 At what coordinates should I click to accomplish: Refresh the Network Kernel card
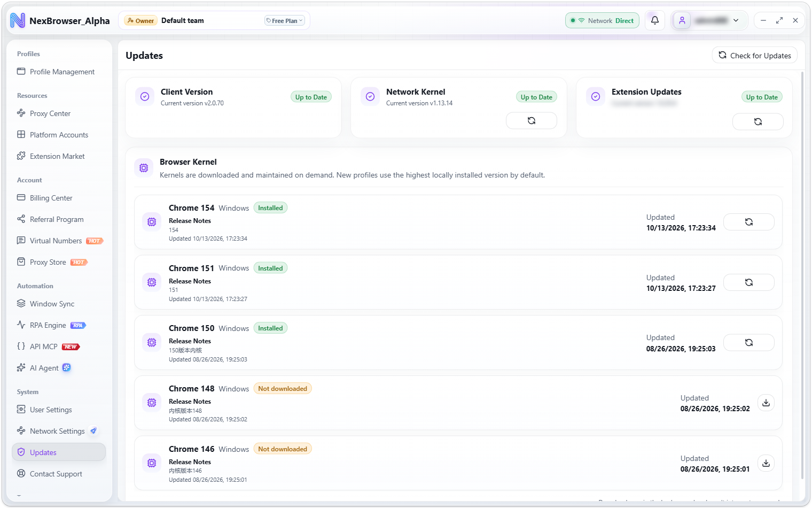(x=532, y=120)
